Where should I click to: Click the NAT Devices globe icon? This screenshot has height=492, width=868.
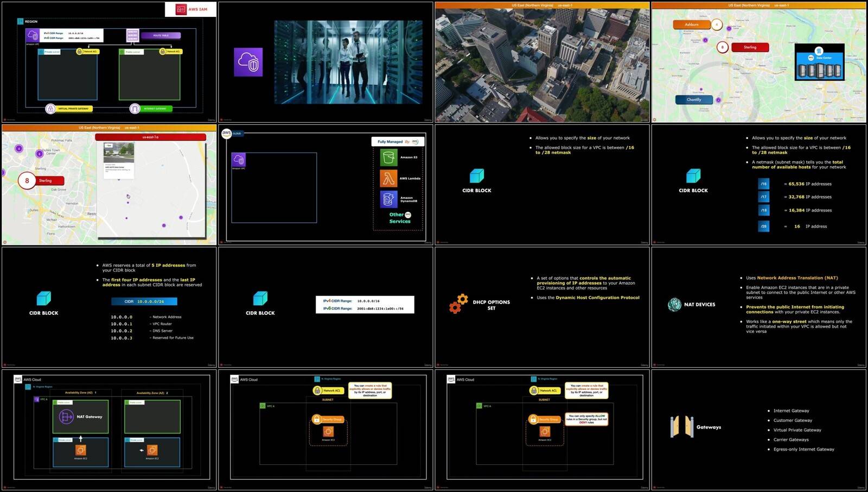tap(674, 305)
